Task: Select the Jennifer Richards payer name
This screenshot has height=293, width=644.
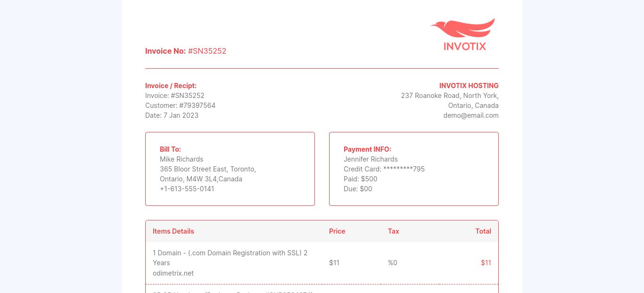Action: tap(371, 159)
